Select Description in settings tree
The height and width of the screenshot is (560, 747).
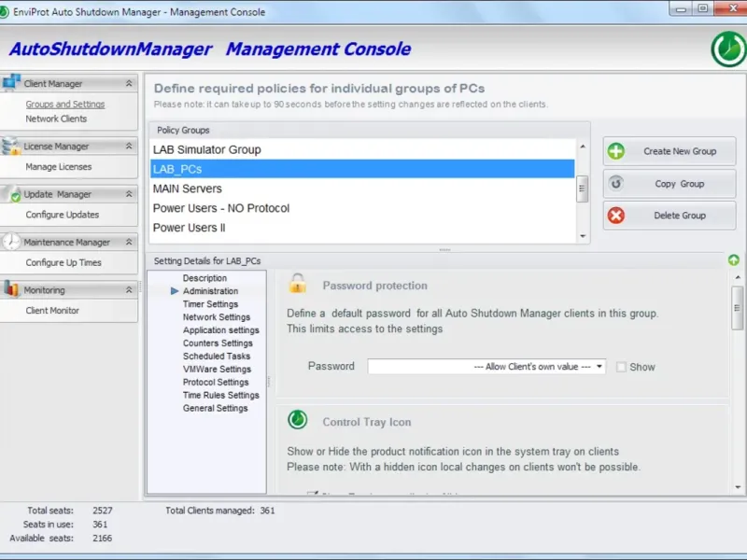[x=204, y=278]
